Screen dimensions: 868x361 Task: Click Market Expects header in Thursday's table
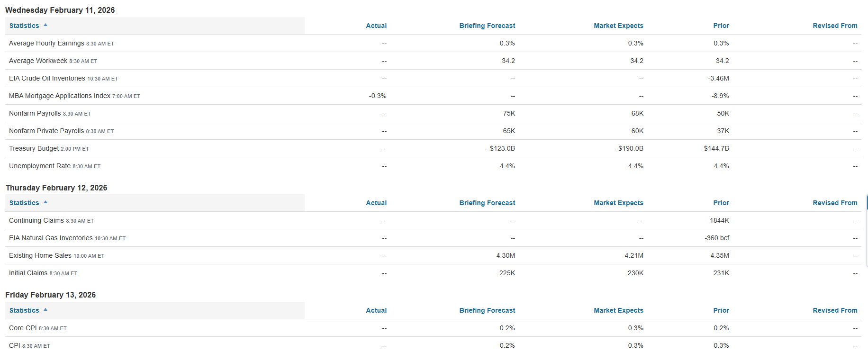pos(618,203)
